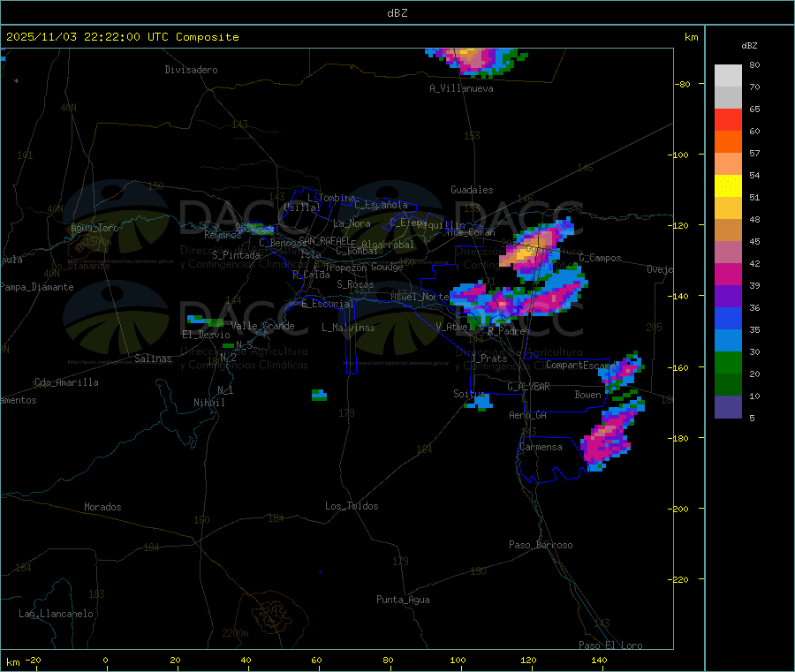Screen dimensions: 795x672
Task: Click the Paso_El_Loro label
Action: tap(611, 646)
